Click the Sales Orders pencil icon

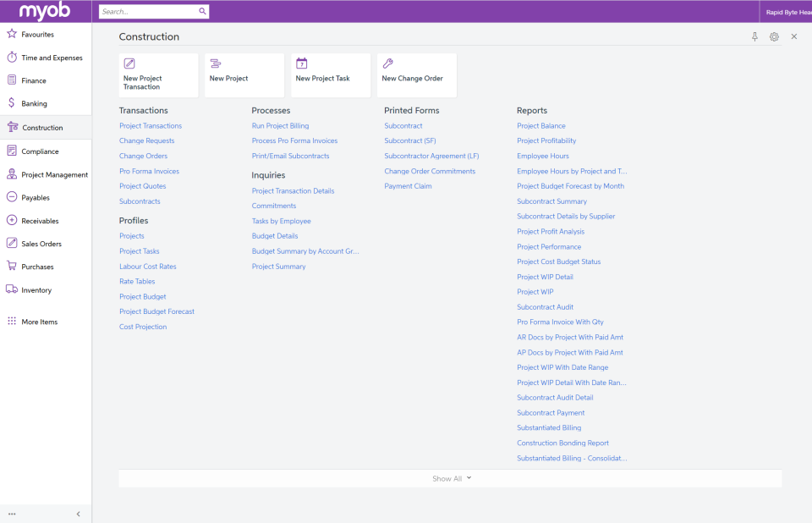tap(12, 243)
